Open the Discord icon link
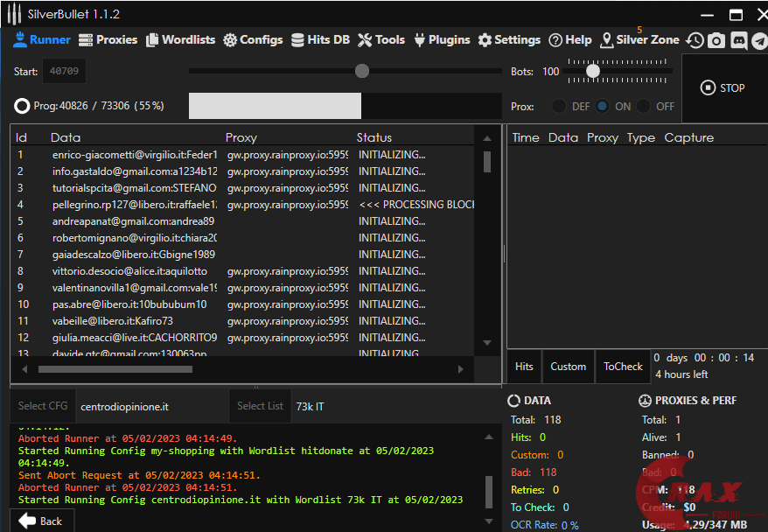768x532 pixels. coord(738,40)
